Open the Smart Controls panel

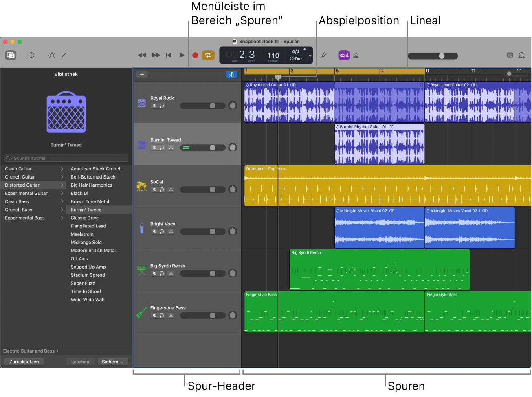click(52, 55)
